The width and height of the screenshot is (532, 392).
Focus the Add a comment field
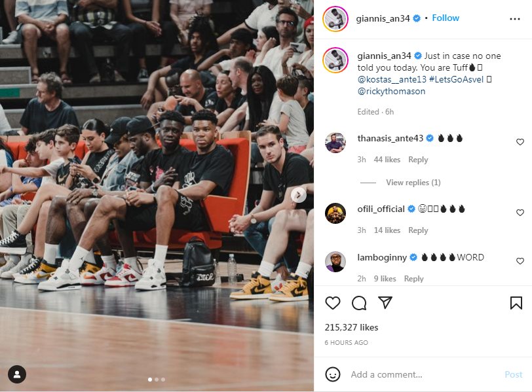tap(424, 374)
